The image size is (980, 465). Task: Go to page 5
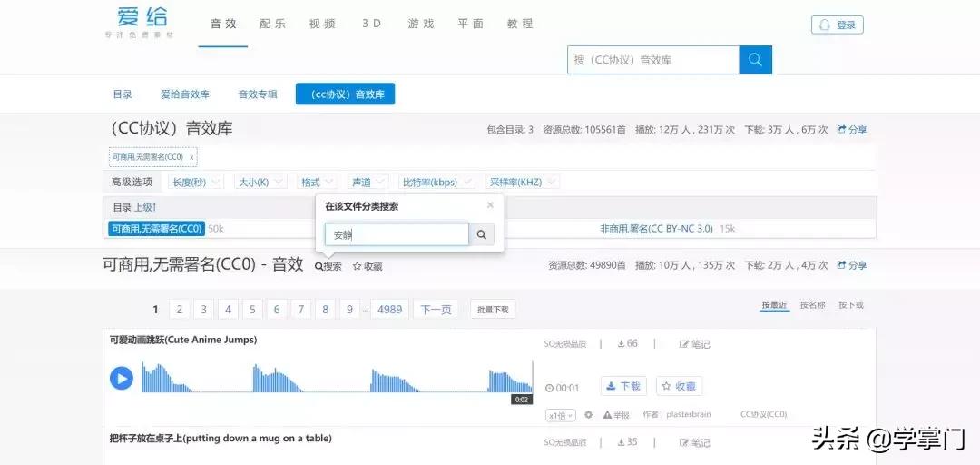pos(252,309)
